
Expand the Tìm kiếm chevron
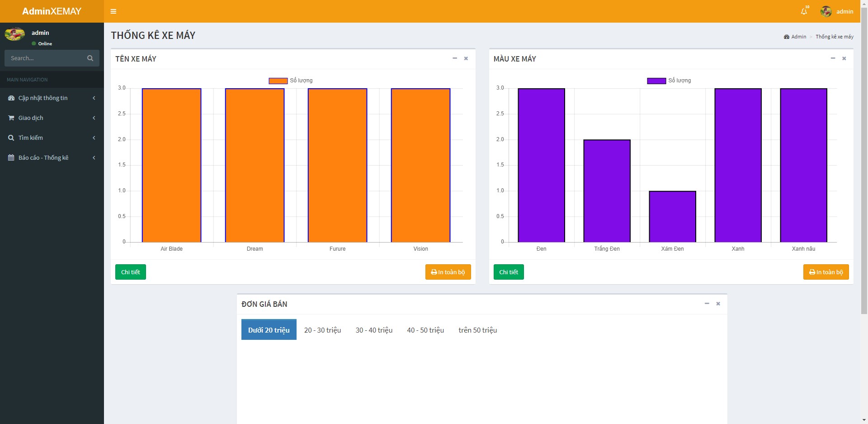94,138
